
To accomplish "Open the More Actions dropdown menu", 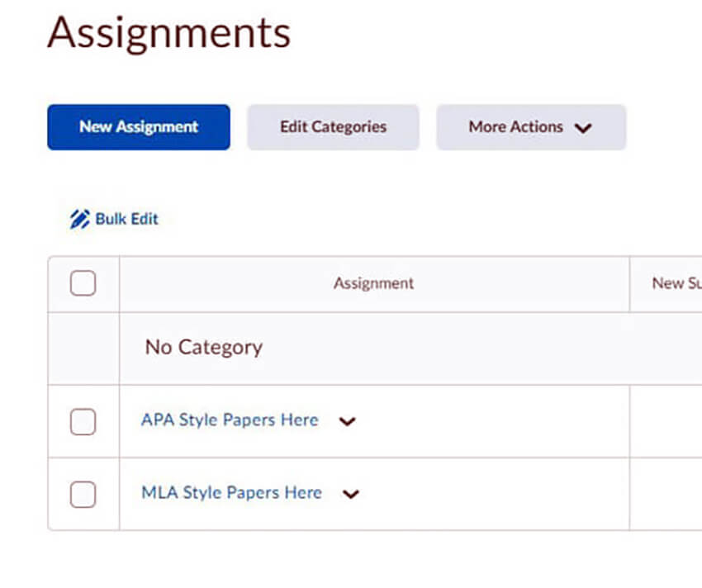I will coord(530,127).
